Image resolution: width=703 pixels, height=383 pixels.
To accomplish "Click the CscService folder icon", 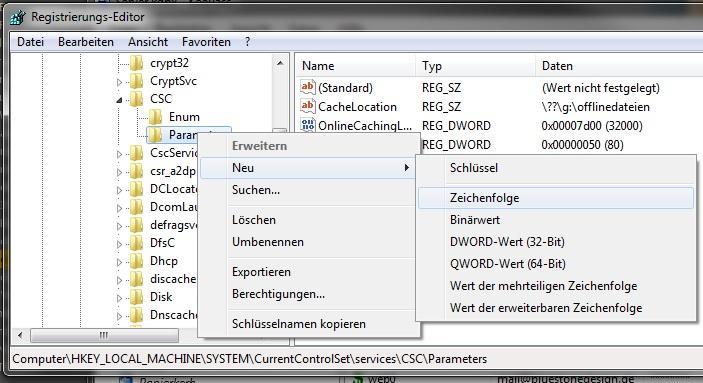I will (136, 153).
